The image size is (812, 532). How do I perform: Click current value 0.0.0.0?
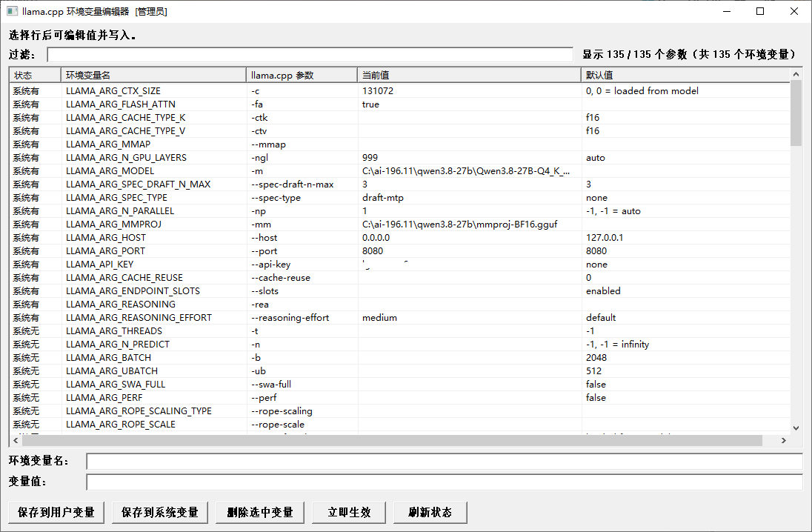coord(376,238)
